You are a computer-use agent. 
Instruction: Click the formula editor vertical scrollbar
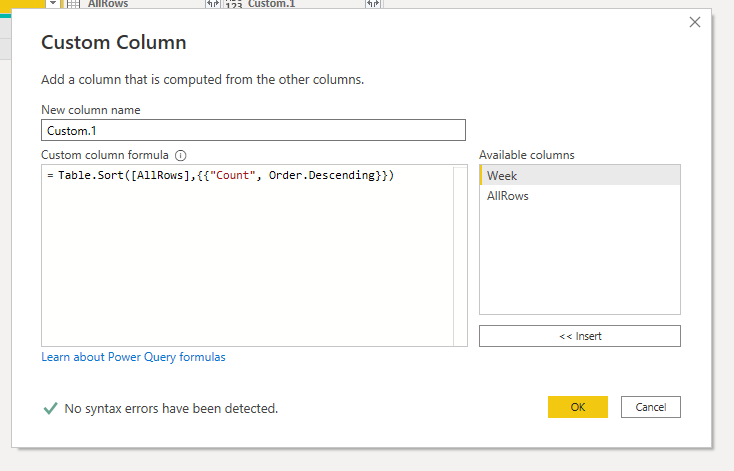point(460,256)
